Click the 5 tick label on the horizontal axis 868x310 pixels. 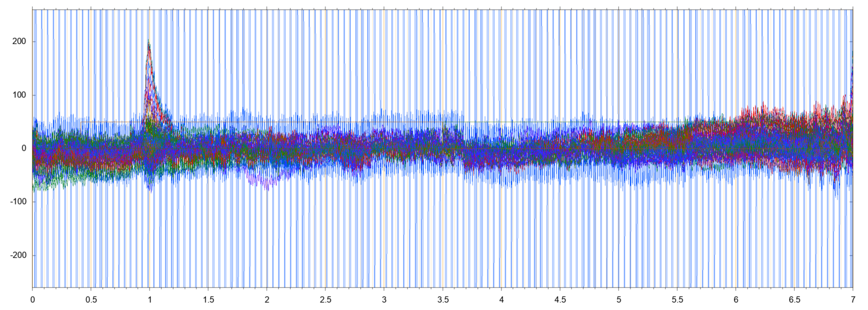point(619,299)
